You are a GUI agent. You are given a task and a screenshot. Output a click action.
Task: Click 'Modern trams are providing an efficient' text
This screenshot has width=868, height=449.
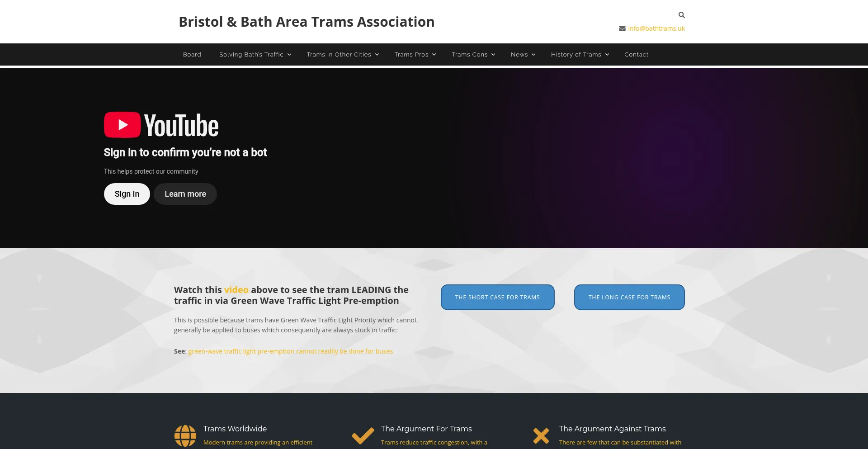[258, 442]
